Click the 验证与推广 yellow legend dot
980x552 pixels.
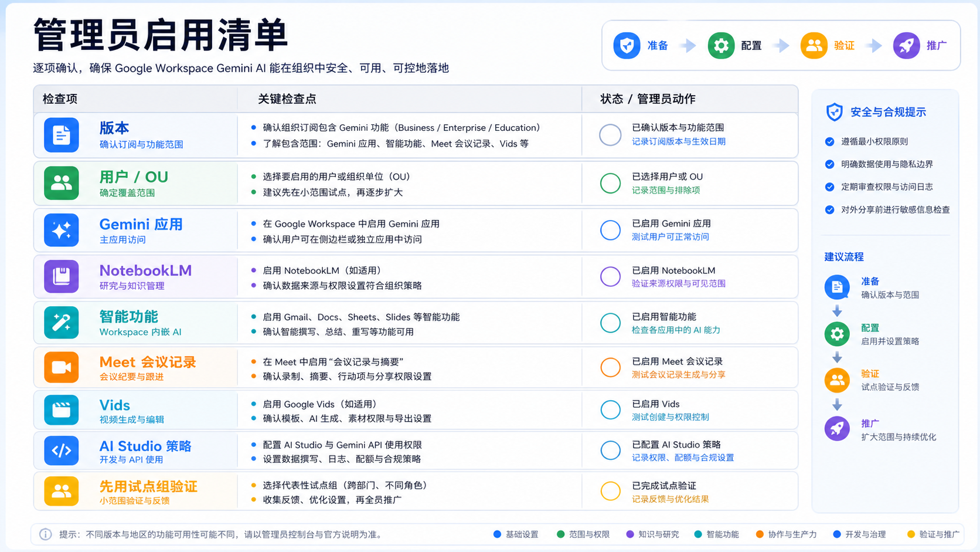click(x=911, y=534)
